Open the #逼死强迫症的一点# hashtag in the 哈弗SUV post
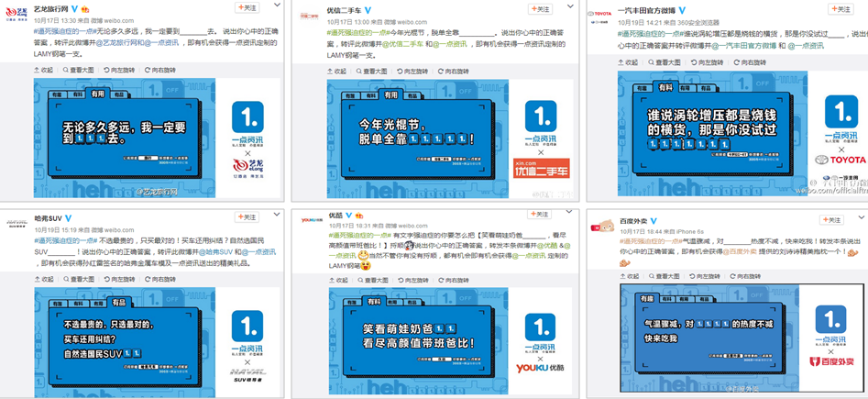Screen dimensions: 868x399 tap(65, 240)
